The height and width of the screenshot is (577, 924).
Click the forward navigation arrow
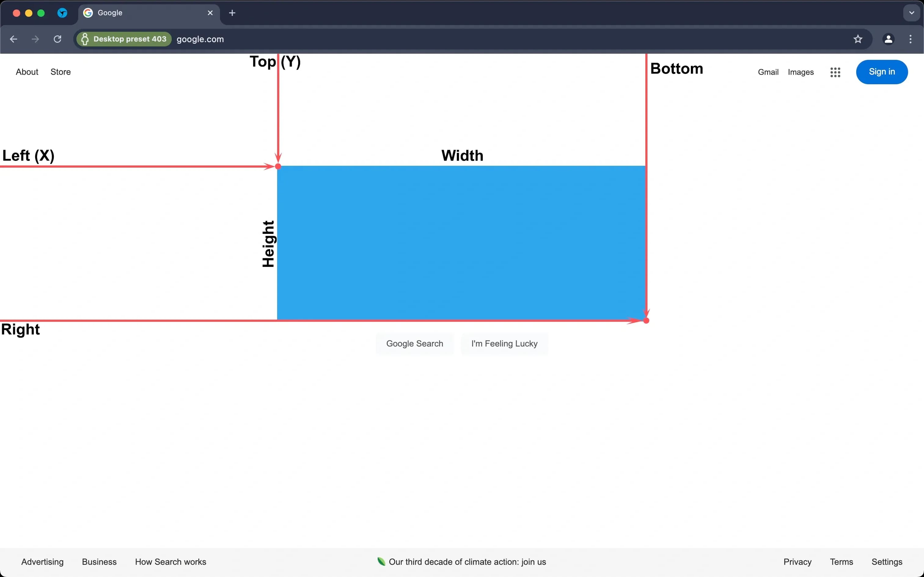coord(35,39)
